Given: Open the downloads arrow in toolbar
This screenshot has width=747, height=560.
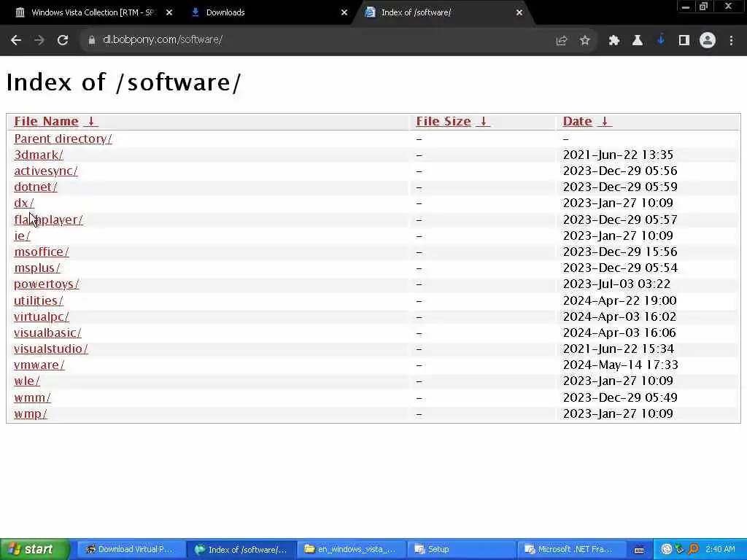Looking at the screenshot, I should (660, 41).
